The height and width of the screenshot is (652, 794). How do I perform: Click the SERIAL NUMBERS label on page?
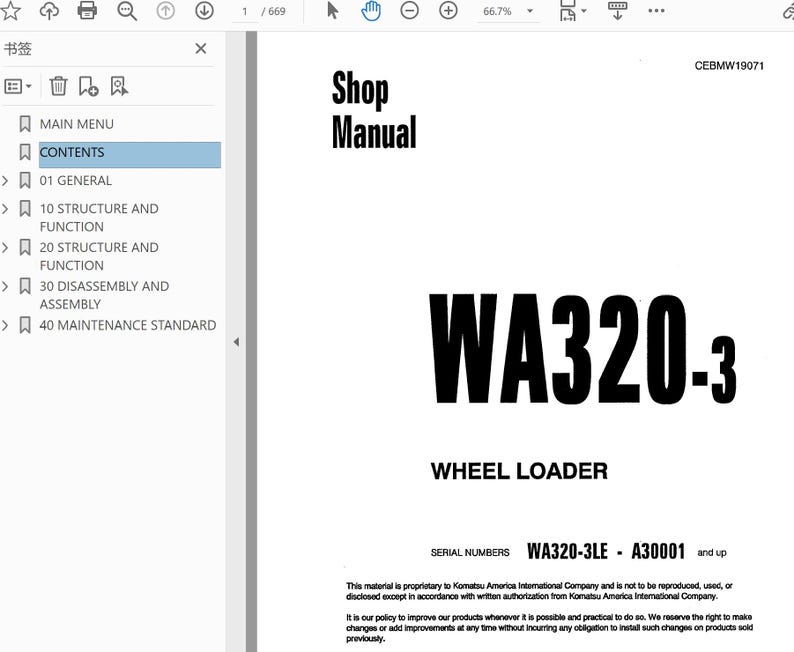click(470, 553)
